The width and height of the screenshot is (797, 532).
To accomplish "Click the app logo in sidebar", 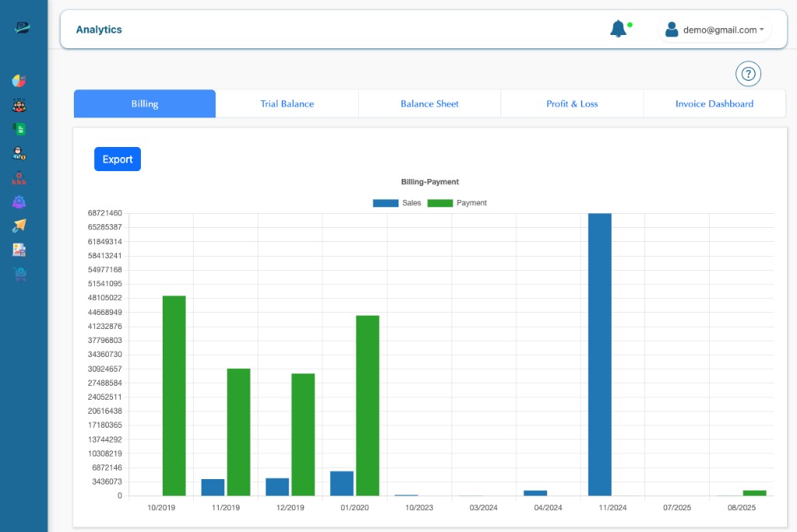I will tap(22, 28).
